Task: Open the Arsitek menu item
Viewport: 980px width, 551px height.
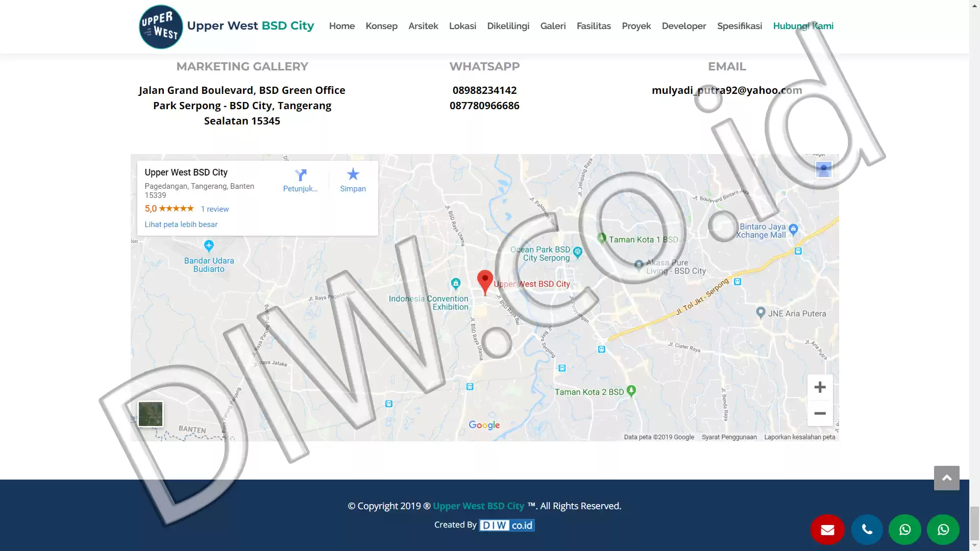Action: click(x=423, y=26)
